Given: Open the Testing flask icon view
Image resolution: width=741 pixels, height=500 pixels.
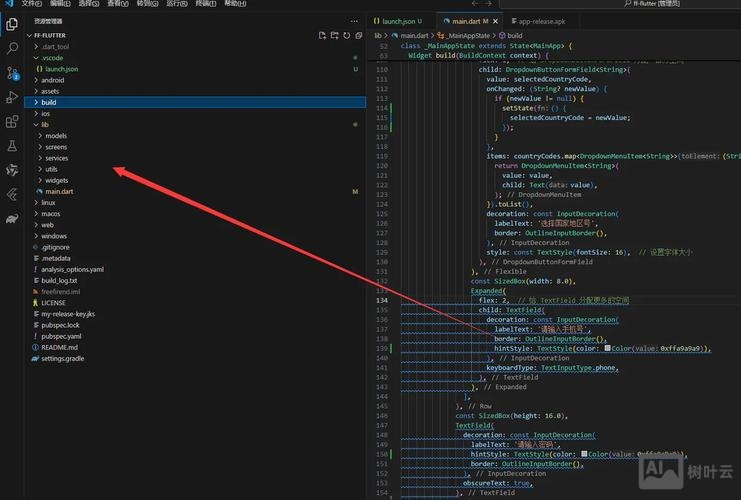Looking at the screenshot, I should (x=12, y=146).
